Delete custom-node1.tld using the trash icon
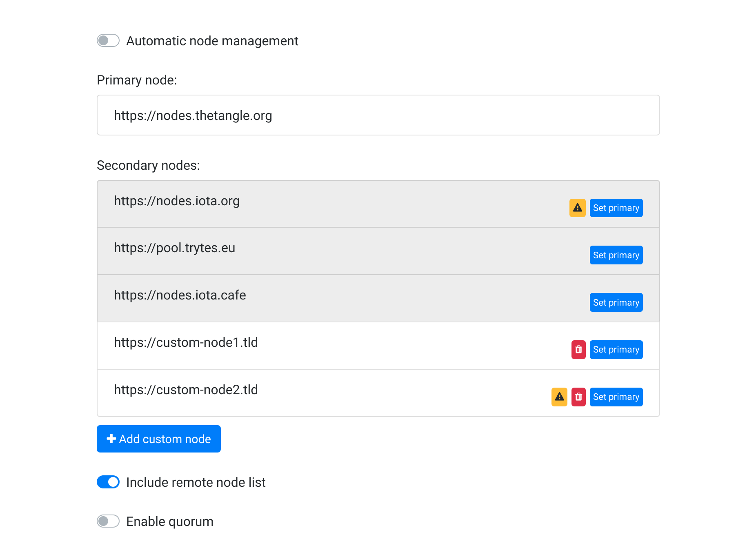The width and height of the screenshot is (756, 559). pos(578,349)
